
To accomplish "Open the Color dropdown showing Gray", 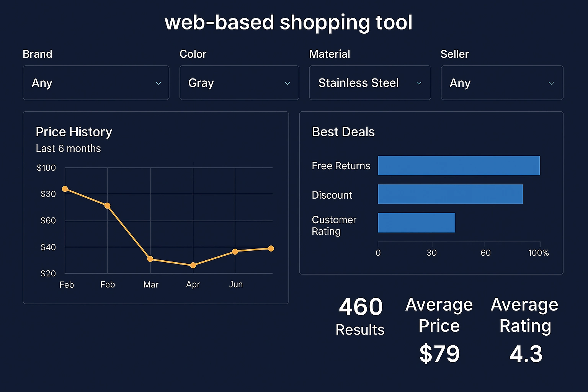I will coord(239,83).
